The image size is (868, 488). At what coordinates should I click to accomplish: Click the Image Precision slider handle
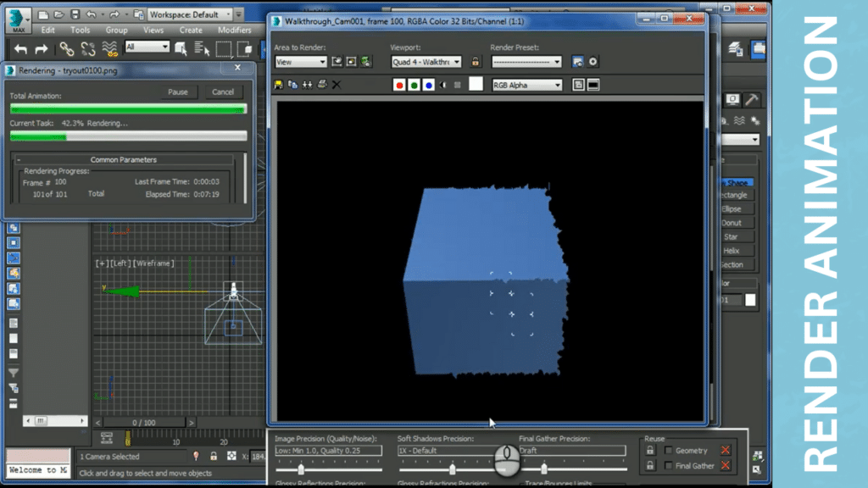[301, 469]
